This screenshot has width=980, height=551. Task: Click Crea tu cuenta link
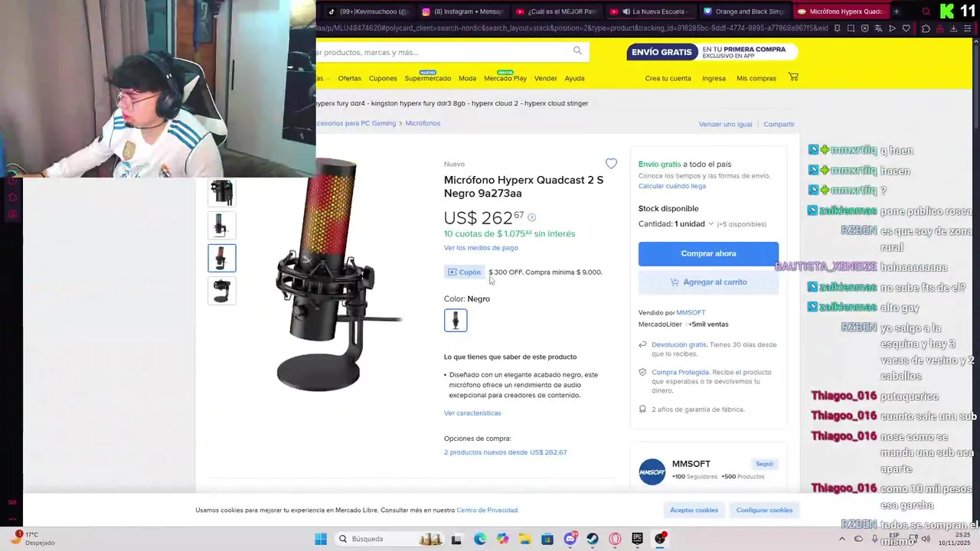668,78
